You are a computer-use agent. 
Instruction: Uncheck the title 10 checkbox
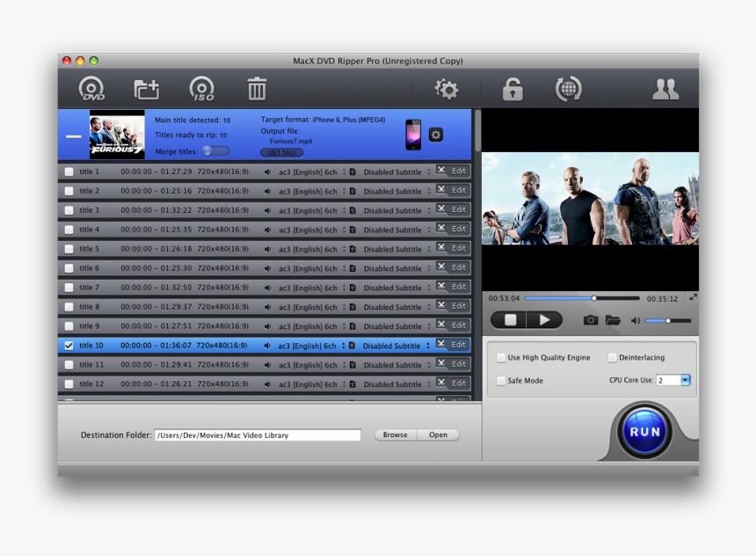click(x=69, y=346)
